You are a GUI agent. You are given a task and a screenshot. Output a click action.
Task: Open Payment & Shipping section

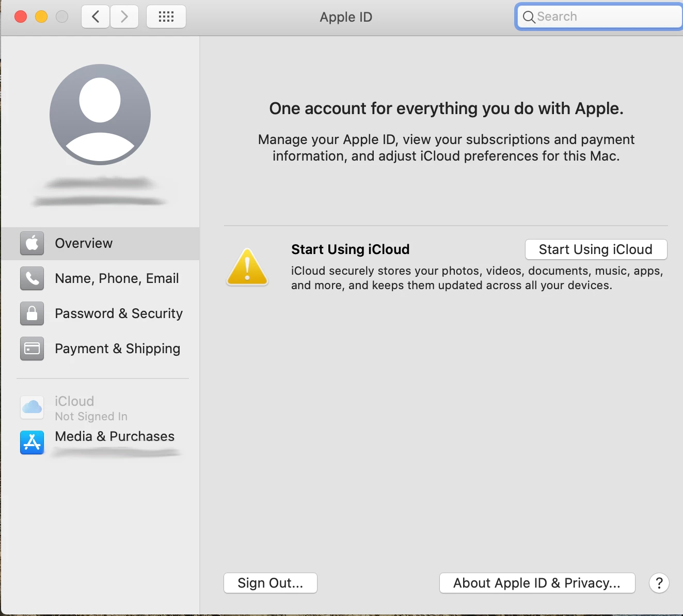coord(100,349)
